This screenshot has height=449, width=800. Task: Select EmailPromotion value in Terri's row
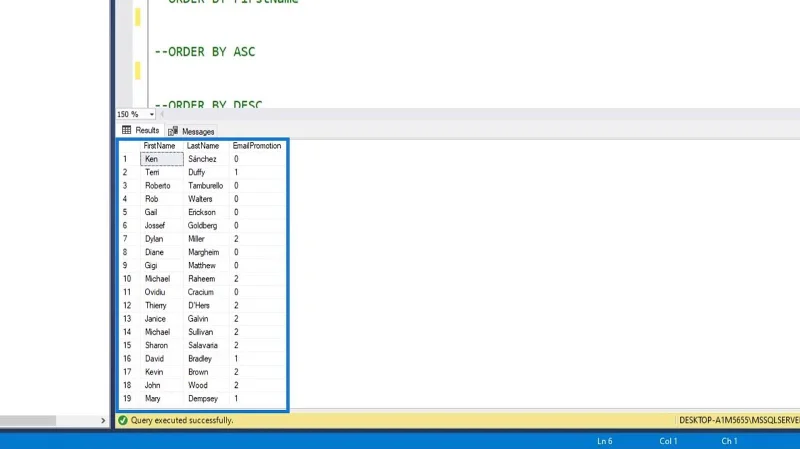[x=257, y=172]
